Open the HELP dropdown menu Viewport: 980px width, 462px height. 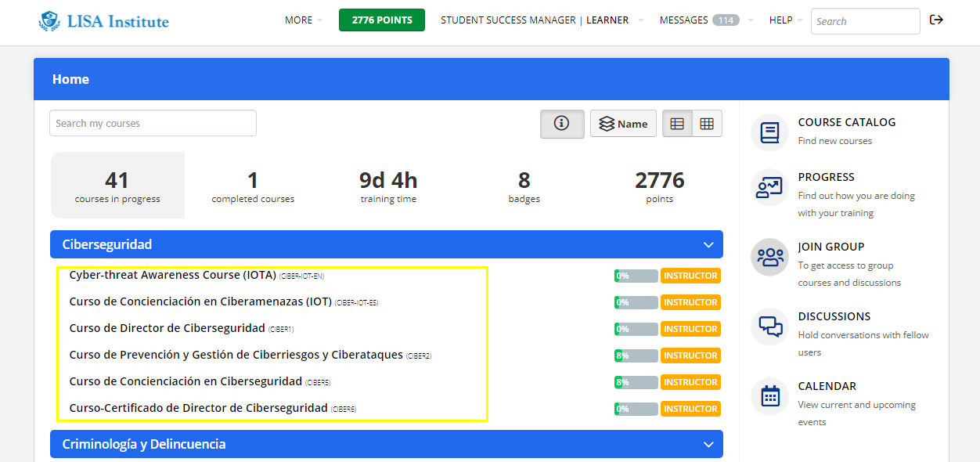point(786,20)
